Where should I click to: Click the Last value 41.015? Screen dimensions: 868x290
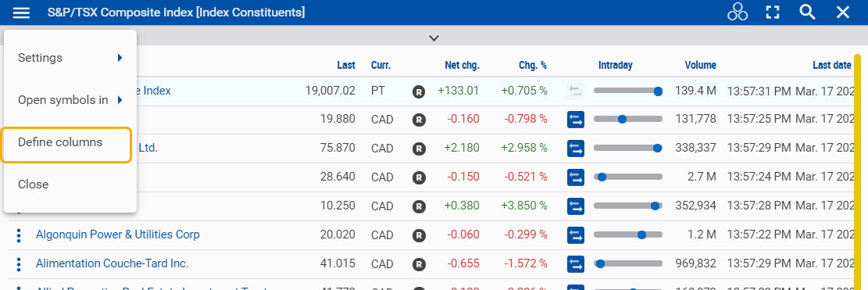pos(338,263)
